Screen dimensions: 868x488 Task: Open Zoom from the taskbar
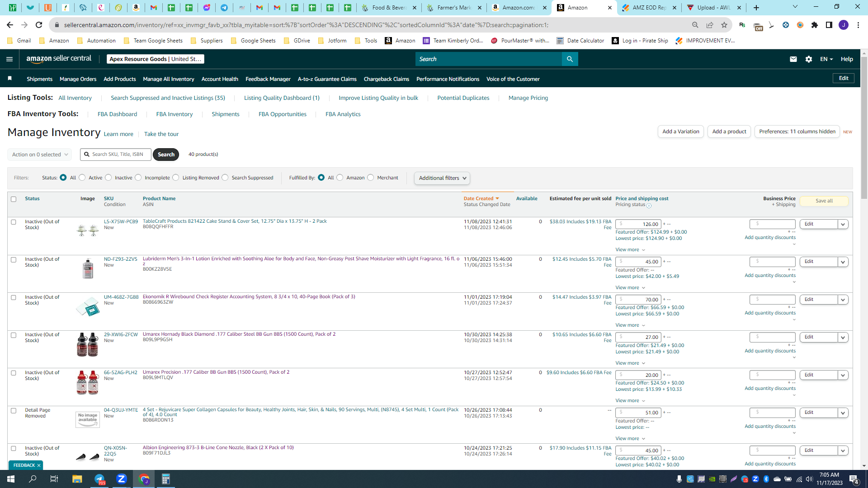122,479
